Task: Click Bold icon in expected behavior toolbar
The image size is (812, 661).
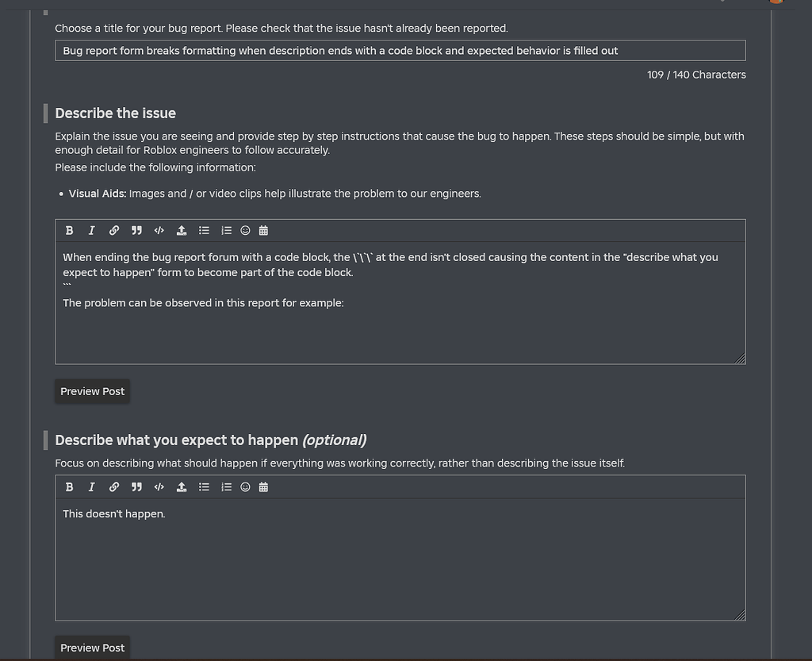Action: pyautogui.click(x=70, y=487)
